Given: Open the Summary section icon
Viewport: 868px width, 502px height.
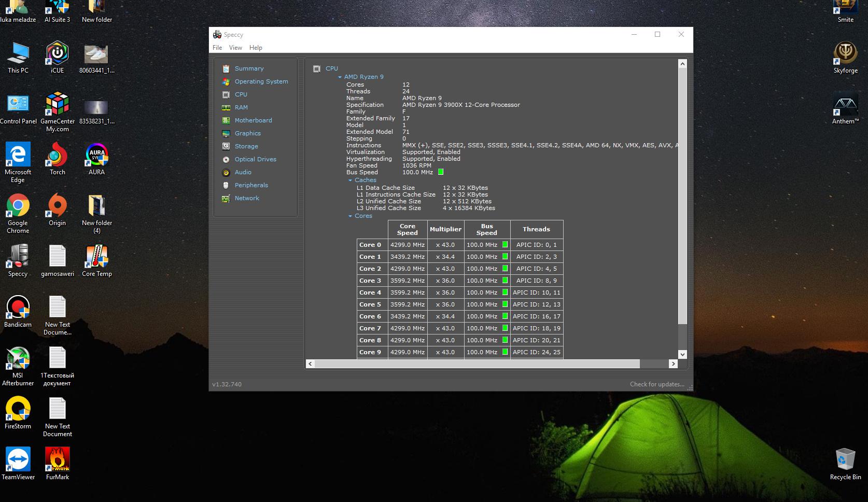Looking at the screenshot, I should pos(226,68).
